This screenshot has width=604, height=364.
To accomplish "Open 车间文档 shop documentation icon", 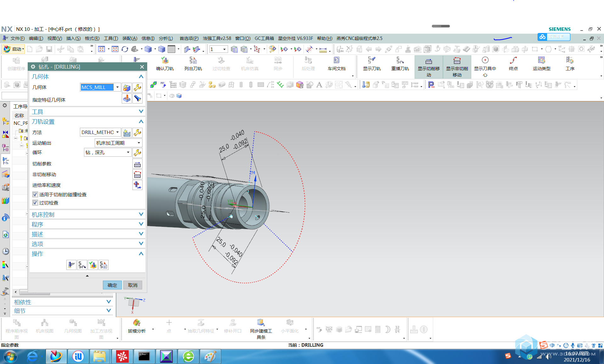I will [336, 64].
